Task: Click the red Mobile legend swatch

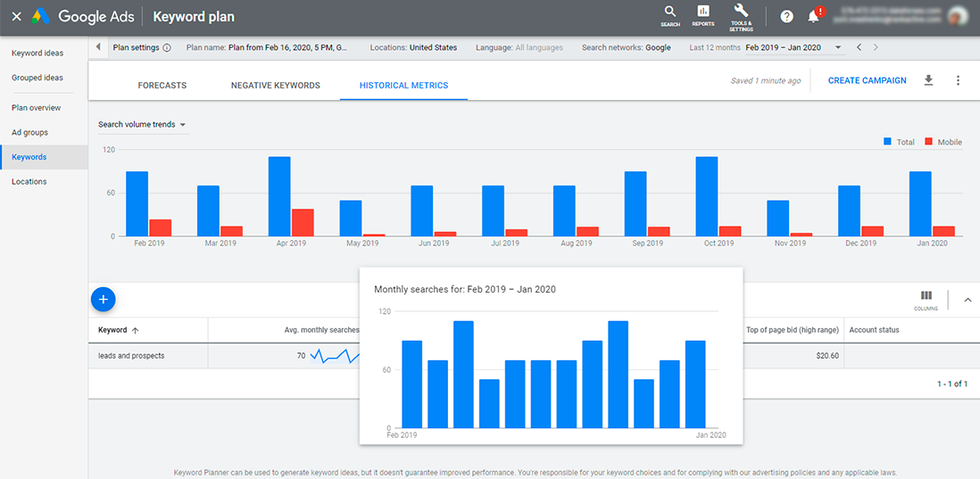Action: coord(929,142)
